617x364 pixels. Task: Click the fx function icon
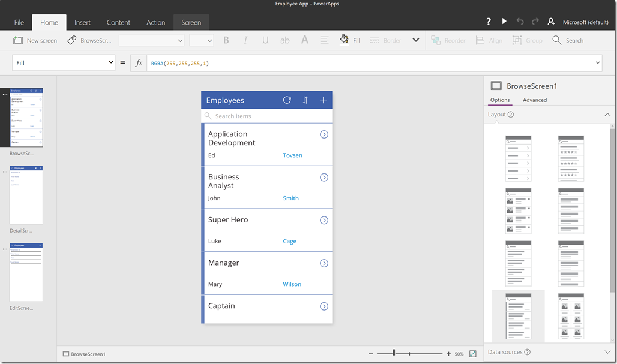click(139, 63)
